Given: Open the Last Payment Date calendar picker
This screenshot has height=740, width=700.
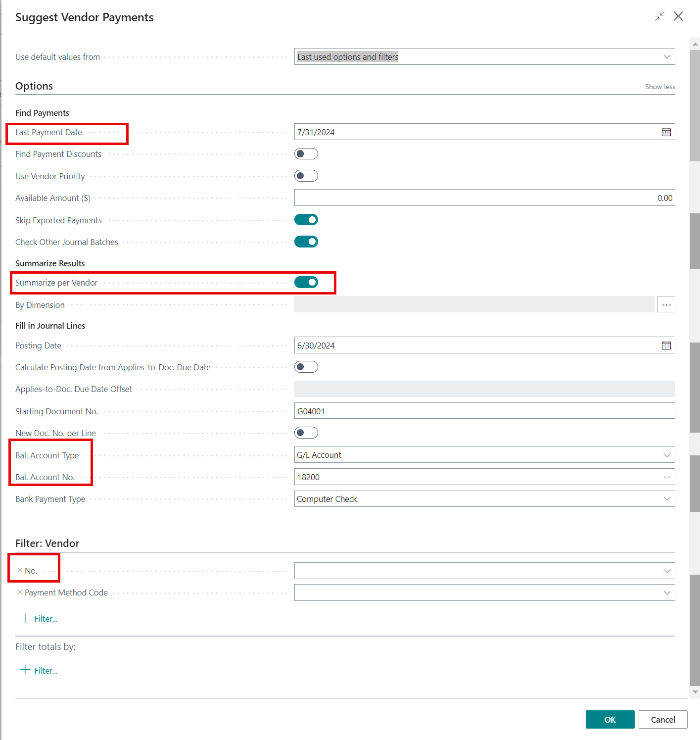Looking at the screenshot, I should (666, 132).
